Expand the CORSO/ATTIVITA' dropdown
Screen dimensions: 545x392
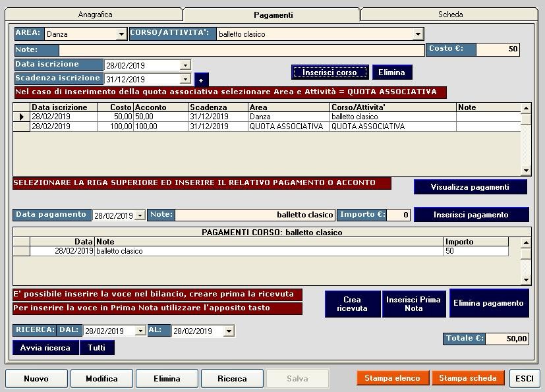coord(418,34)
